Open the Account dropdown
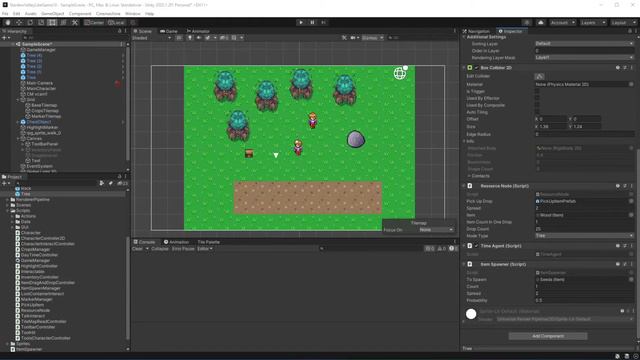This screenshot has height=360, width=640. [x=562, y=22]
